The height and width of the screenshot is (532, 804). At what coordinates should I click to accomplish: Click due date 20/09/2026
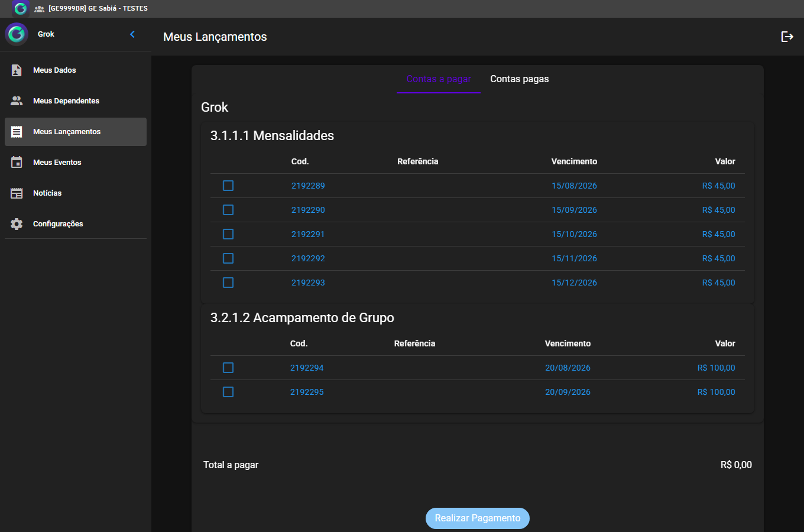click(568, 392)
